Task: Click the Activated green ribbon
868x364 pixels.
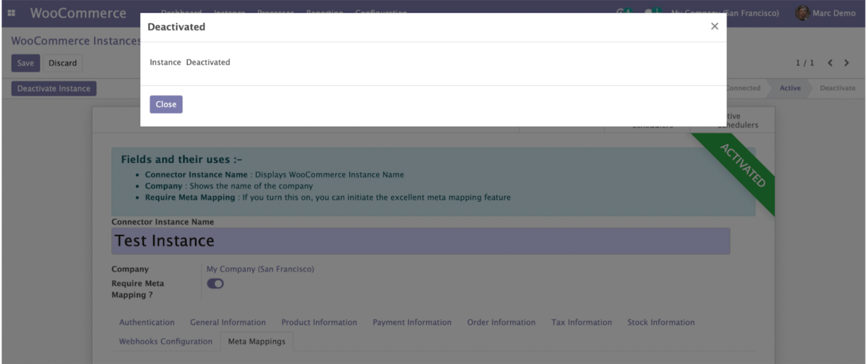Action: [743, 165]
